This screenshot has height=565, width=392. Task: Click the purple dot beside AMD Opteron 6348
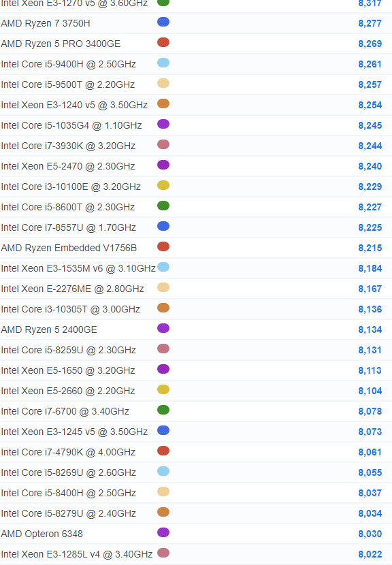[x=163, y=532]
